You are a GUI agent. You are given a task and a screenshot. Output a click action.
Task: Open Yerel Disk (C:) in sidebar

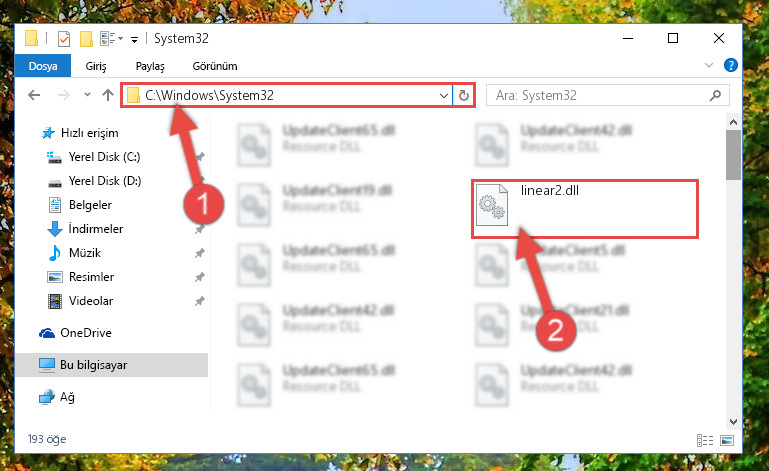coord(104,157)
